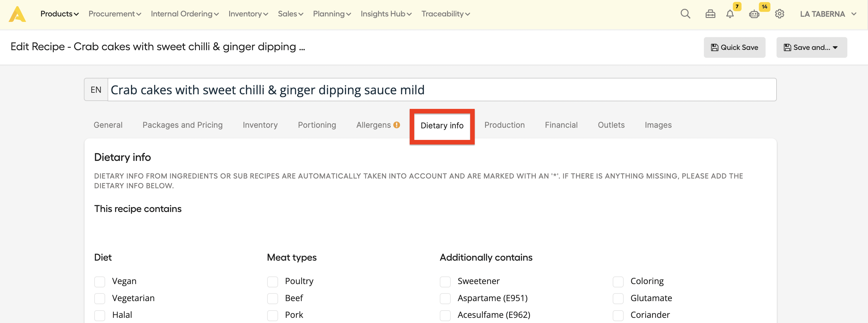
Task: Expand the Internal Ordering menu
Action: [185, 14]
